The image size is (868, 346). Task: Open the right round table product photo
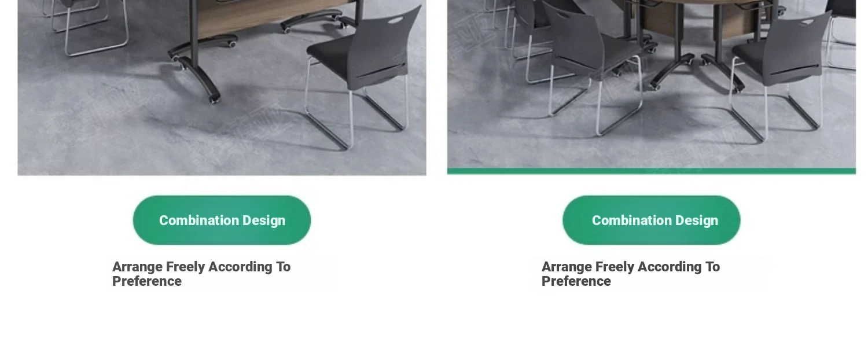(651, 84)
